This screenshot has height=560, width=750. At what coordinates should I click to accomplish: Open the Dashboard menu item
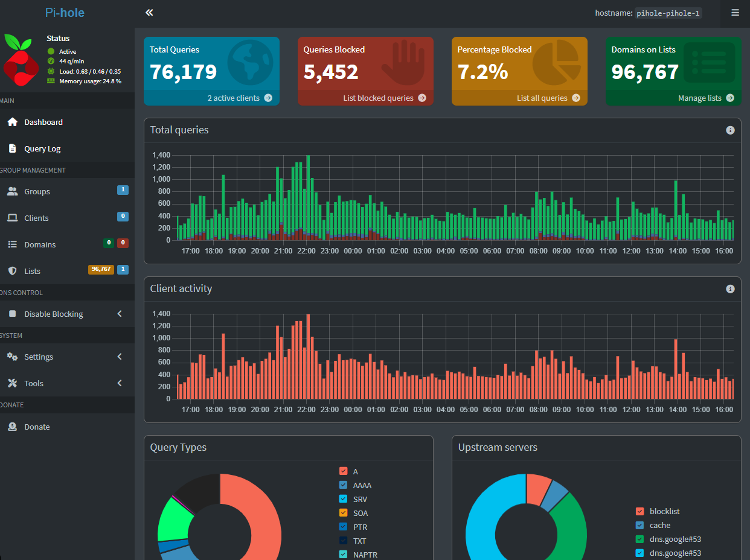67,122
